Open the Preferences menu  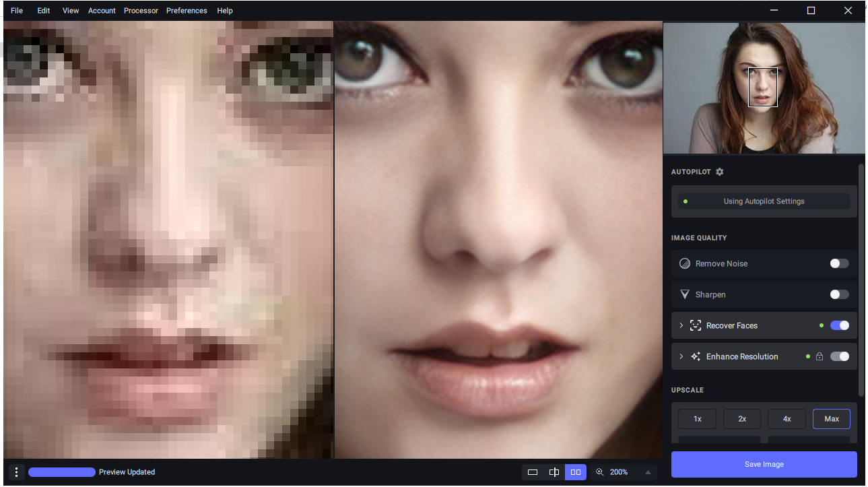point(187,11)
